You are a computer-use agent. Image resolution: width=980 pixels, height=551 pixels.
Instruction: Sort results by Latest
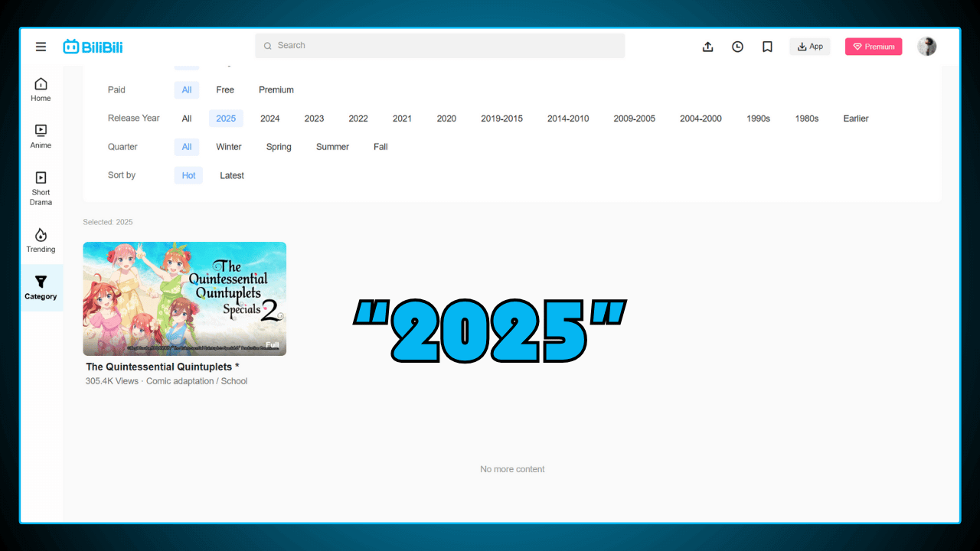232,175
